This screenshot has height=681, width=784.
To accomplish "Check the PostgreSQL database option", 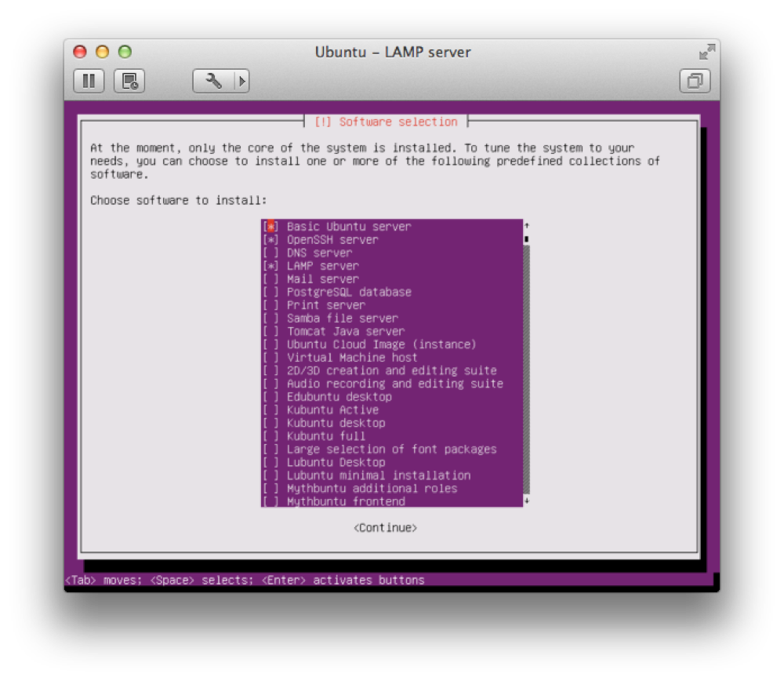I will (271, 292).
